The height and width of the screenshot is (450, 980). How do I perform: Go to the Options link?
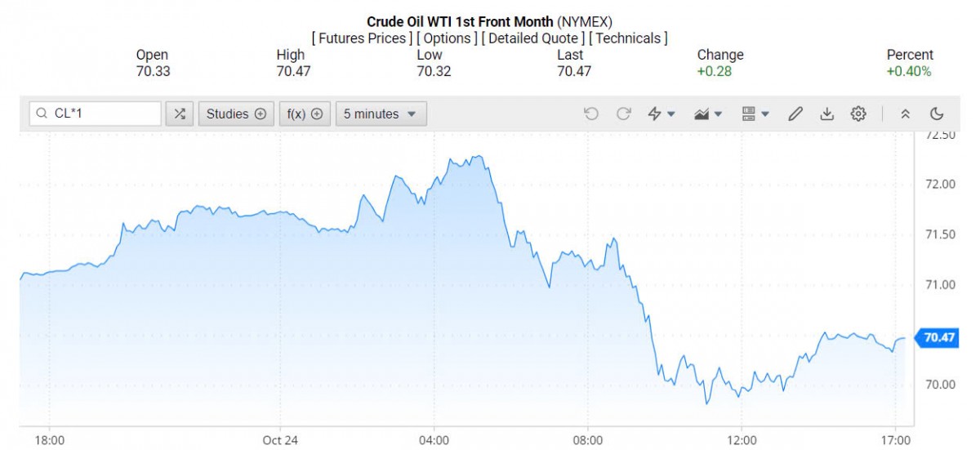(448, 38)
